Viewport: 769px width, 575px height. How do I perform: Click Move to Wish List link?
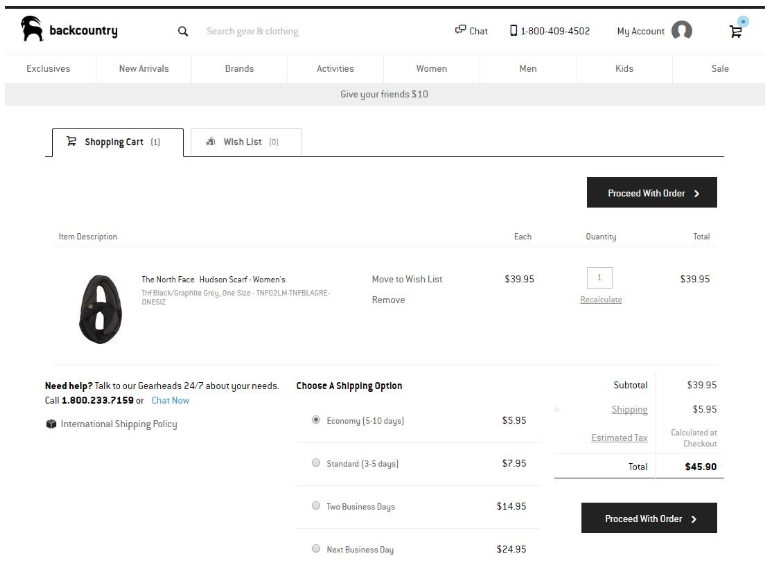(407, 279)
